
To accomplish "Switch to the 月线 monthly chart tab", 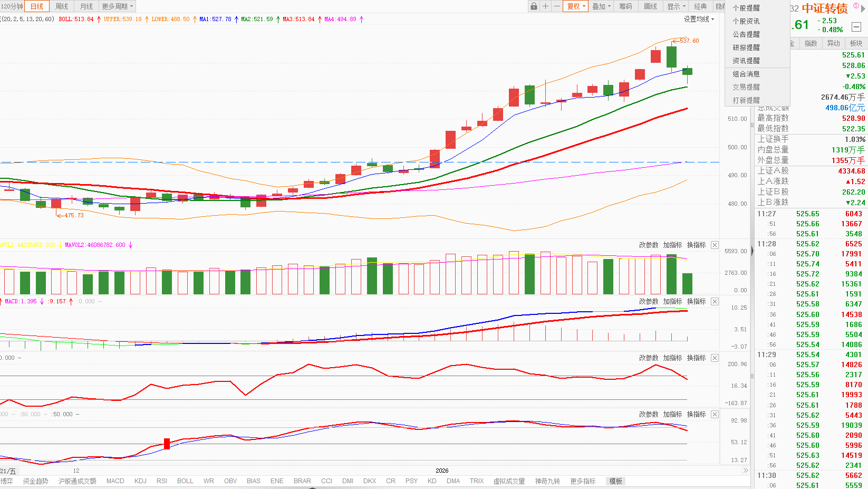I will click(x=86, y=6).
